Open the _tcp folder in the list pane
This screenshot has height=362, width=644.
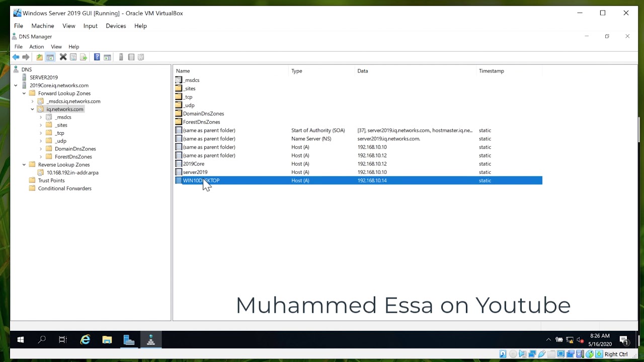point(188,97)
